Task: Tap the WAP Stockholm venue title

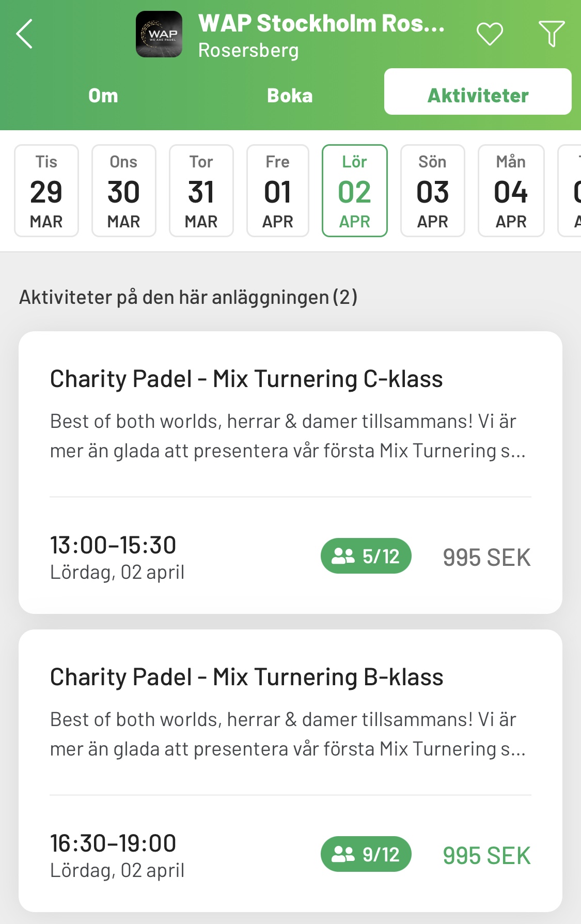Action: [321, 24]
